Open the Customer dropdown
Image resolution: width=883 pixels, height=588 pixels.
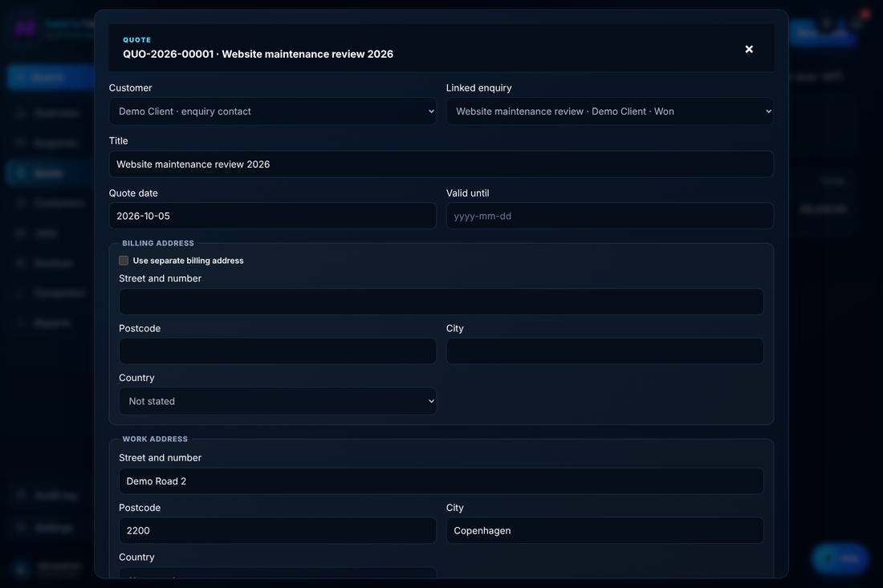[272, 112]
